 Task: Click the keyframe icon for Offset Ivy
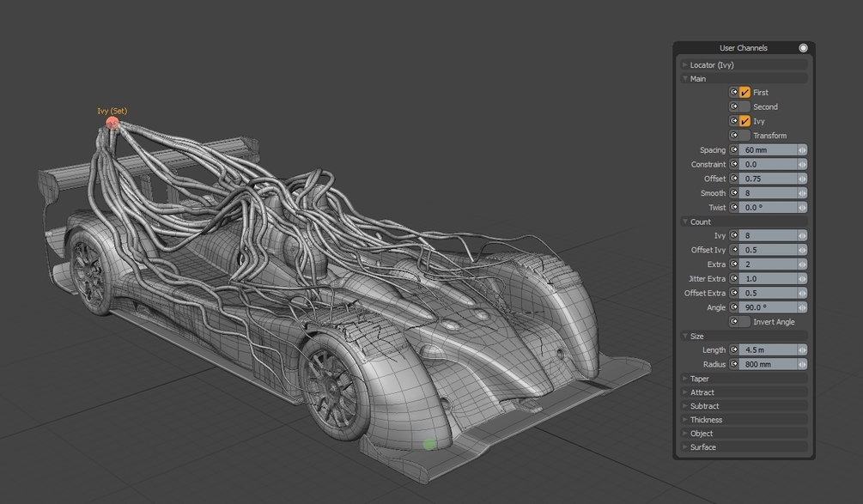(x=733, y=249)
